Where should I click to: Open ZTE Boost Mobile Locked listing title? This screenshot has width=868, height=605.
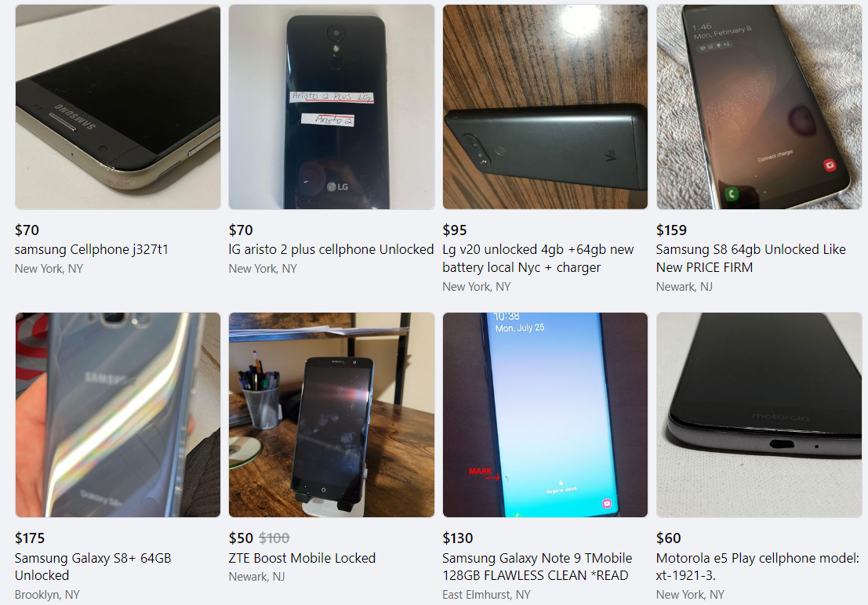coord(302,558)
